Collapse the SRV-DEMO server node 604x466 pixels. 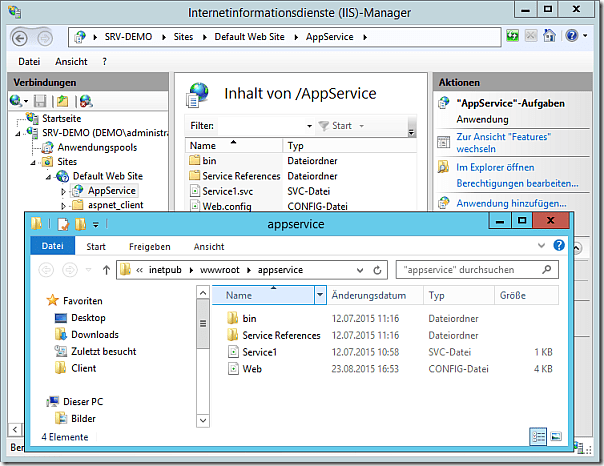(x=18, y=134)
